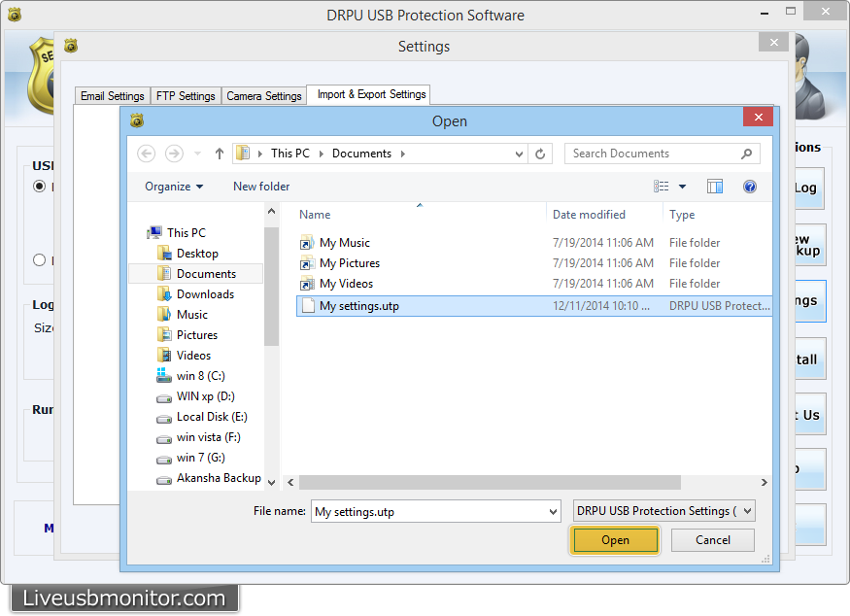Click the horizontal scrollbar in file list
This screenshot has height=616, width=850.
click(490, 482)
